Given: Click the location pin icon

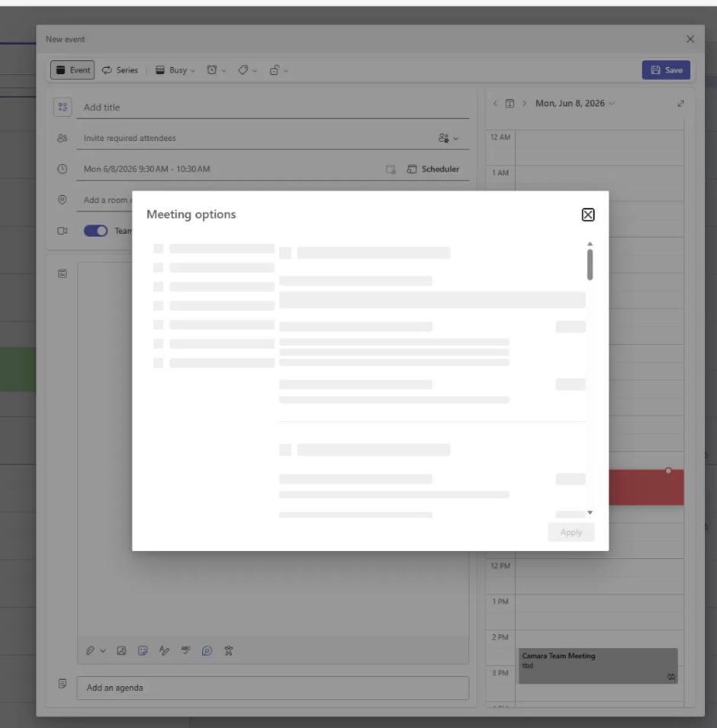Looking at the screenshot, I should (63, 200).
